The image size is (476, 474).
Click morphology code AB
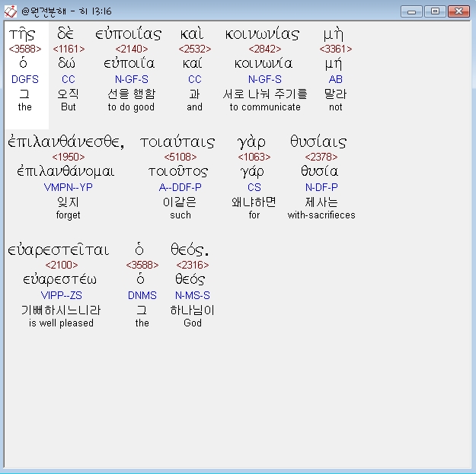coord(335,79)
